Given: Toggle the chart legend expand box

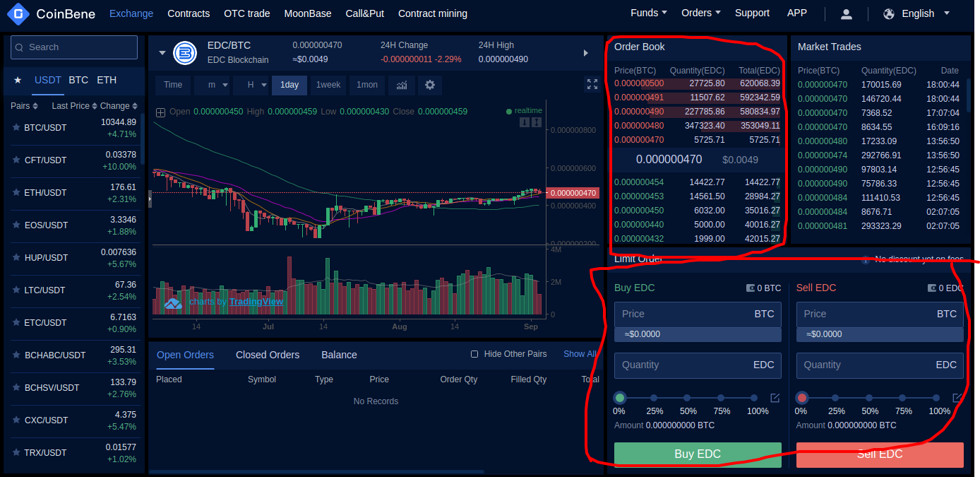Looking at the screenshot, I should (160, 112).
